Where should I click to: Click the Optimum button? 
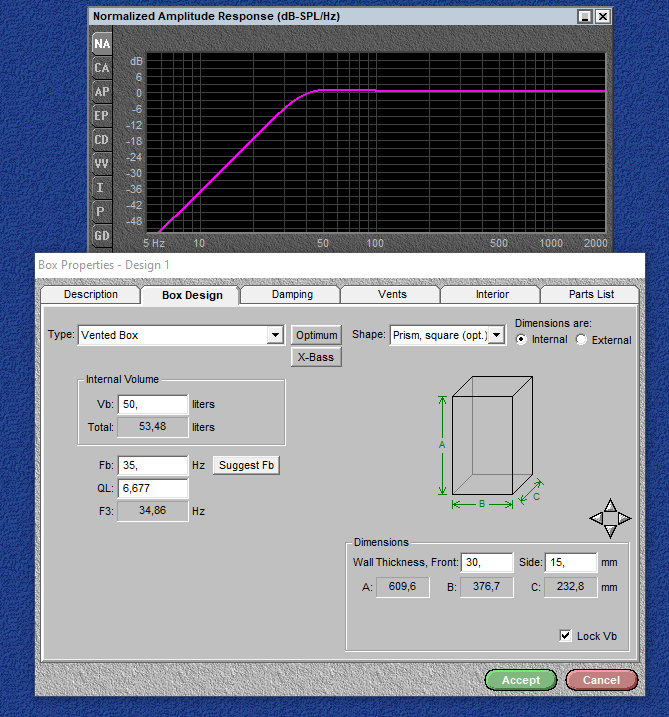pos(316,335)
